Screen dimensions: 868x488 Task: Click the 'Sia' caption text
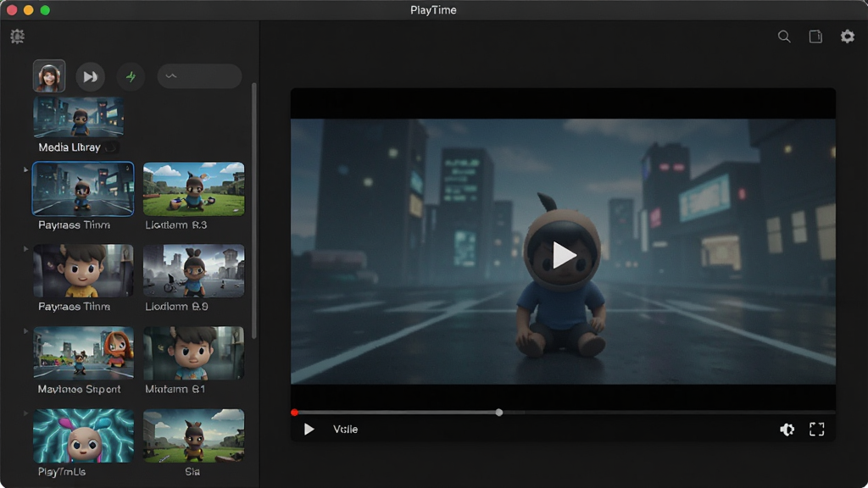coord(192,472)
